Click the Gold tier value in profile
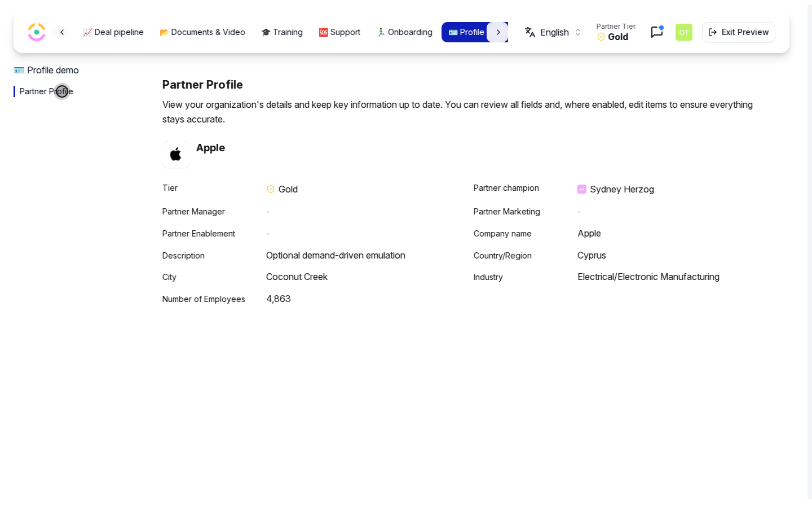The height and width of the screenshot is (508, 812). click(x=288, y=189)
